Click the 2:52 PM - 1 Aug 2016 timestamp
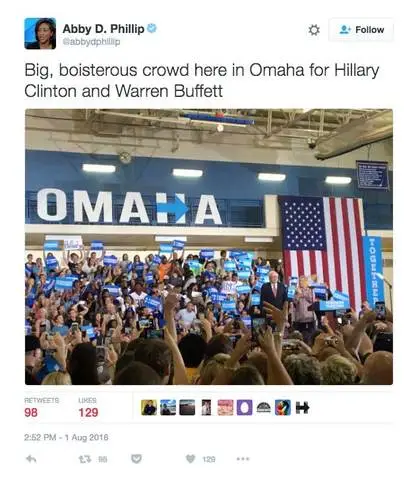The height and width of the screenshot is (480, 416). click(x=66, y=437)
